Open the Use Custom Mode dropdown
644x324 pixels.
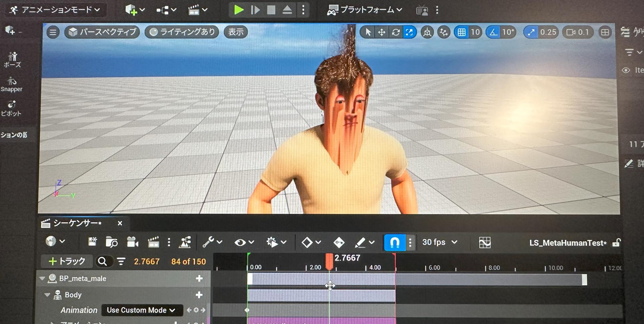[x=142, y=310]
